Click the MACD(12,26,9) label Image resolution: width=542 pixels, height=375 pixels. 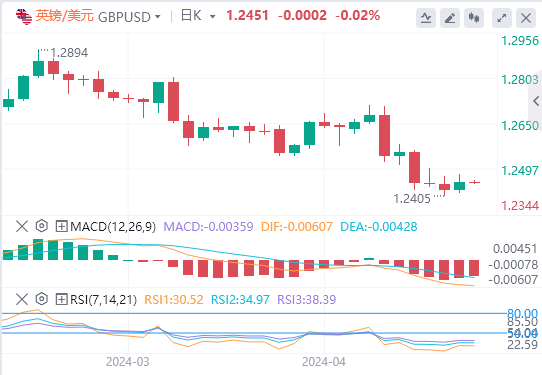[x=113, y=227]
